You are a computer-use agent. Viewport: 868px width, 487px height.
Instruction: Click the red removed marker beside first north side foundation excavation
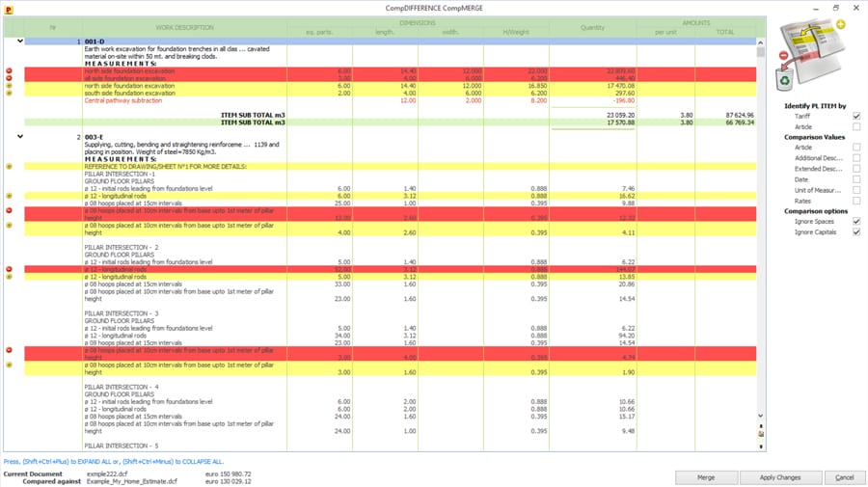pyautogui.click(x=9, y=70)
